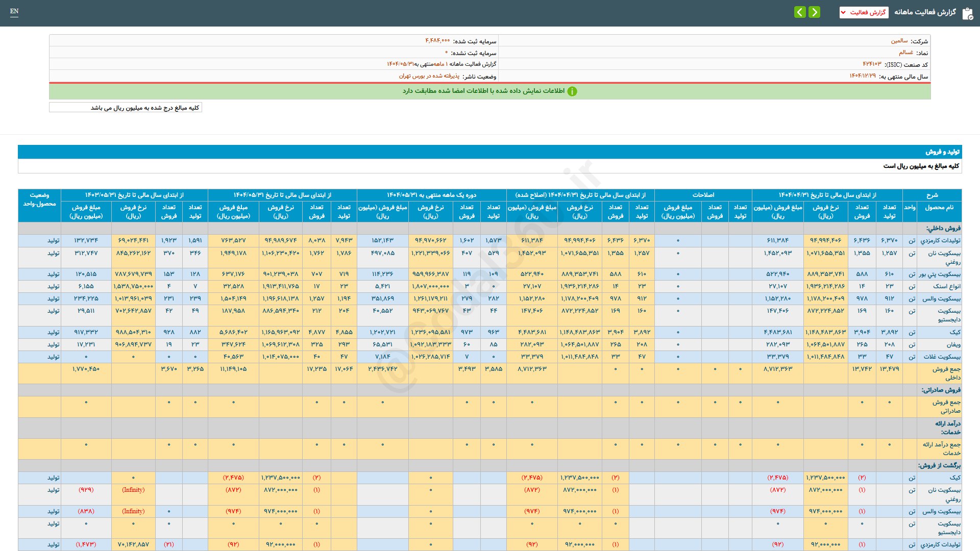The width and height of the screenshot is (980, 551).
Task: Select the prior-year total amount ۱,۷۷۰,۴۵۰
Action: [x=86, y=369]
